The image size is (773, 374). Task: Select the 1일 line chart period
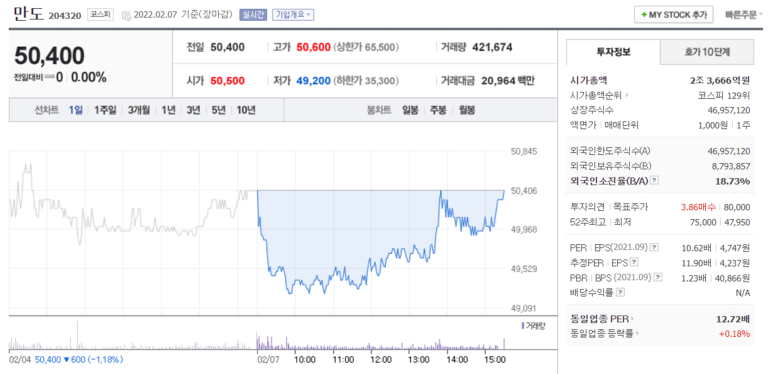click(x=75, y=110)
